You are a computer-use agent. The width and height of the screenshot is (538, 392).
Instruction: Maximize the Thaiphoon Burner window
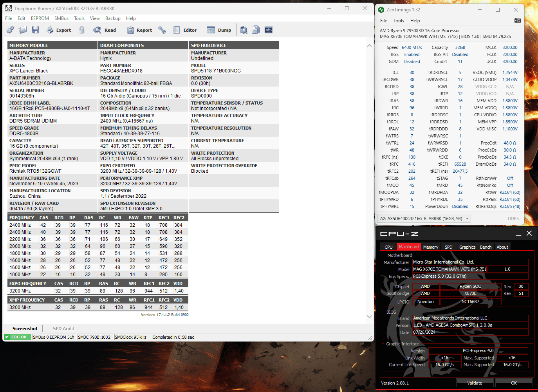click(347, 8)
